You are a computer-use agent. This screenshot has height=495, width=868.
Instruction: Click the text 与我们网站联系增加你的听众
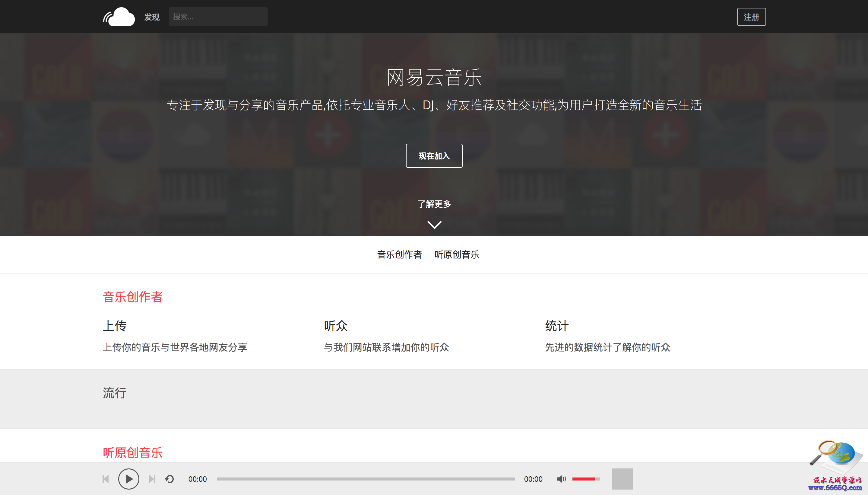pos(386,347)
